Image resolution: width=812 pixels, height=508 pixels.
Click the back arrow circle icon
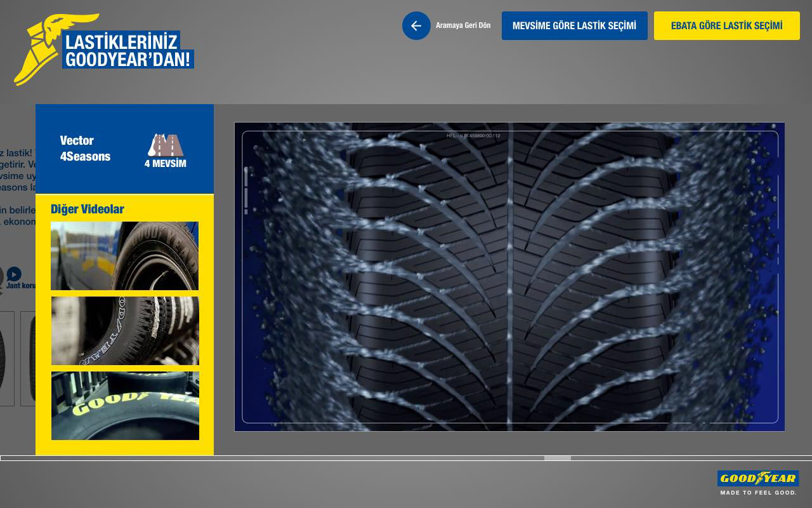pyautogui.click(x=416, y=25)
